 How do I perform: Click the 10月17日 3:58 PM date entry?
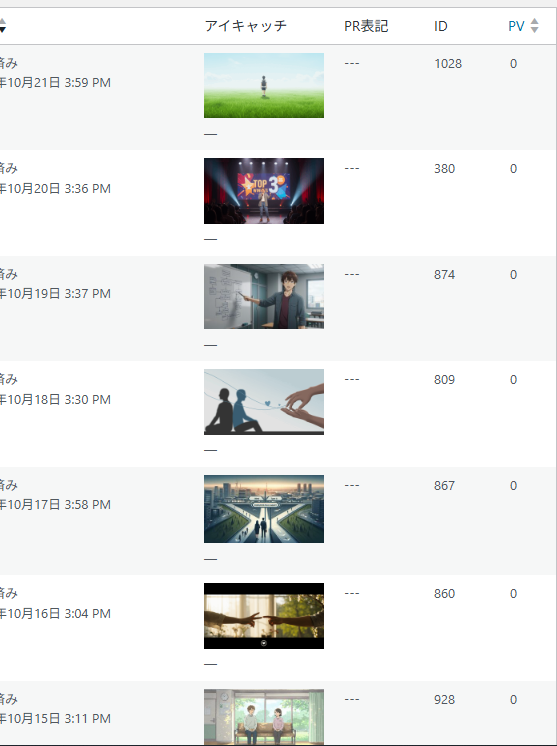coord(55,504)
